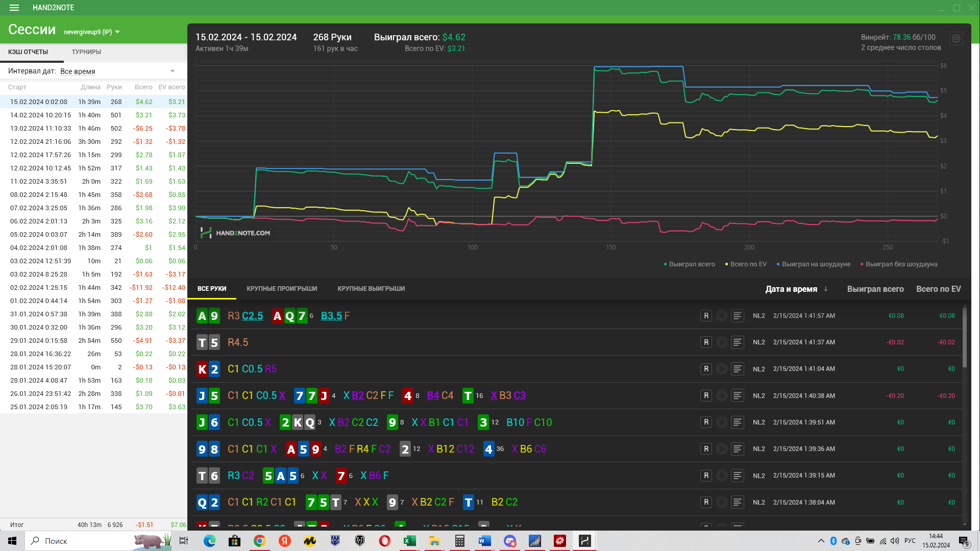
Task: Open hand text icon for J6 hand
Action: click(738, 422)
